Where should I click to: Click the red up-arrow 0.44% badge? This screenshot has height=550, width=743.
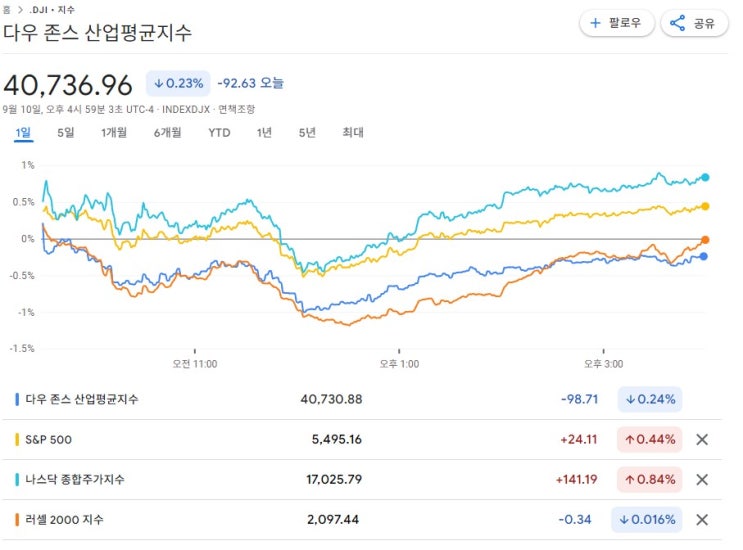(649, 439)
